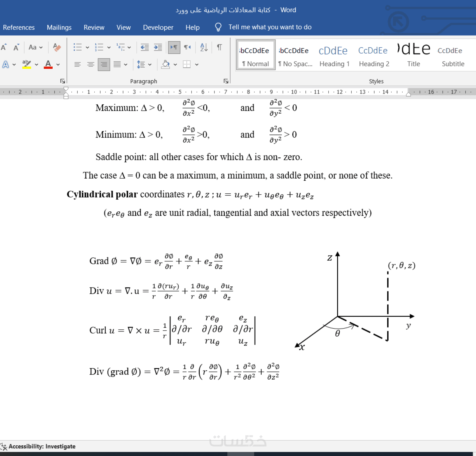Apply a bulleted list with Bullets icon
The height and width of the screenshot is (456, 476).
click(x=77, y=47)
